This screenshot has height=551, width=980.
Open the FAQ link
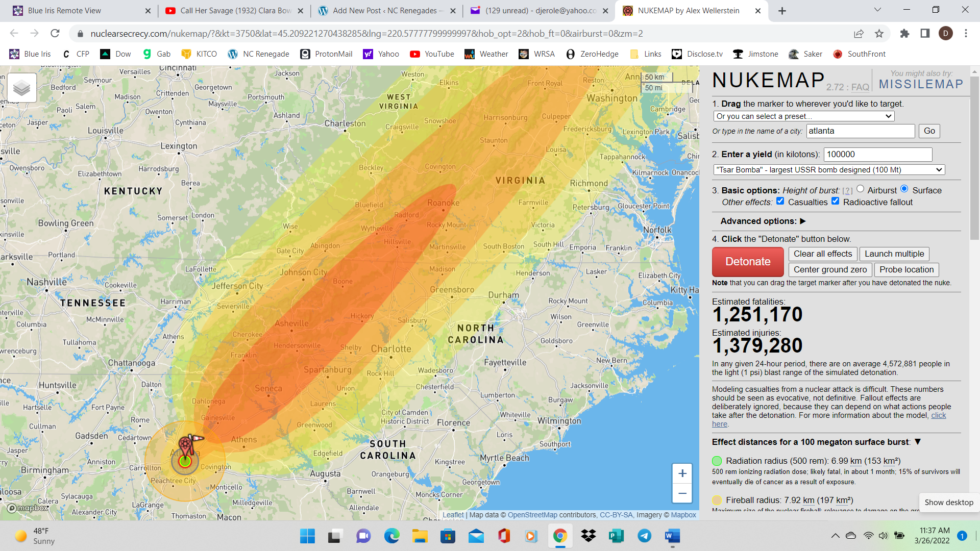[x=860, y=87]
